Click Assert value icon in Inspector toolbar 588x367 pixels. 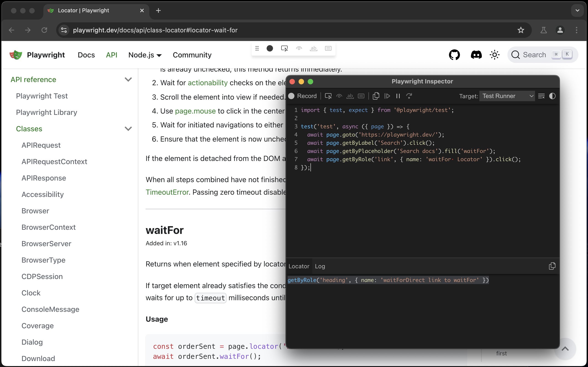361,96
